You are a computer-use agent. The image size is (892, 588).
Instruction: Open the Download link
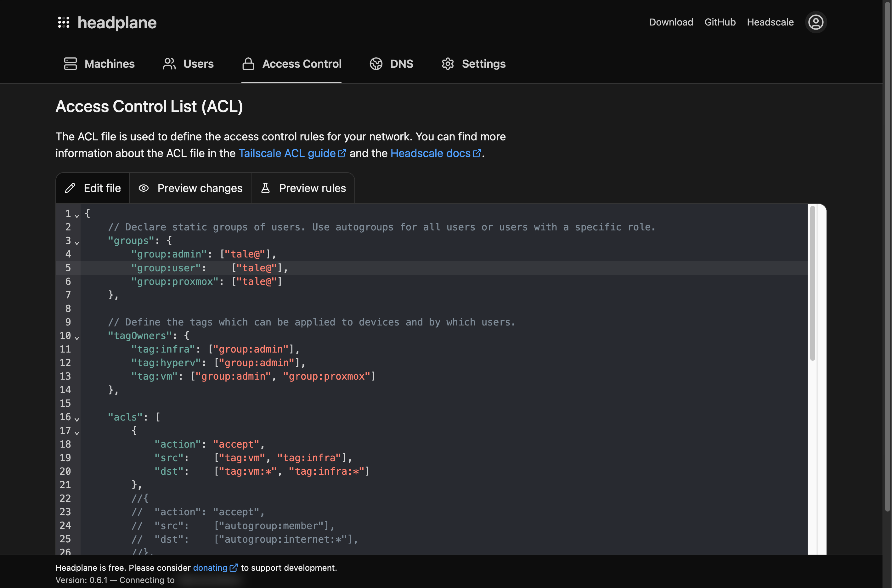[671, 22]
